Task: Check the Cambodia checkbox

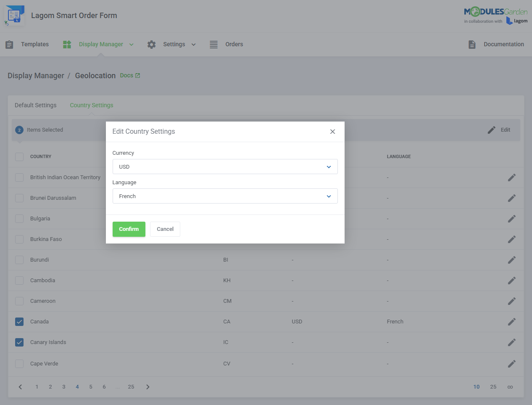Action: pyautogui.click(x=19, y=281)
